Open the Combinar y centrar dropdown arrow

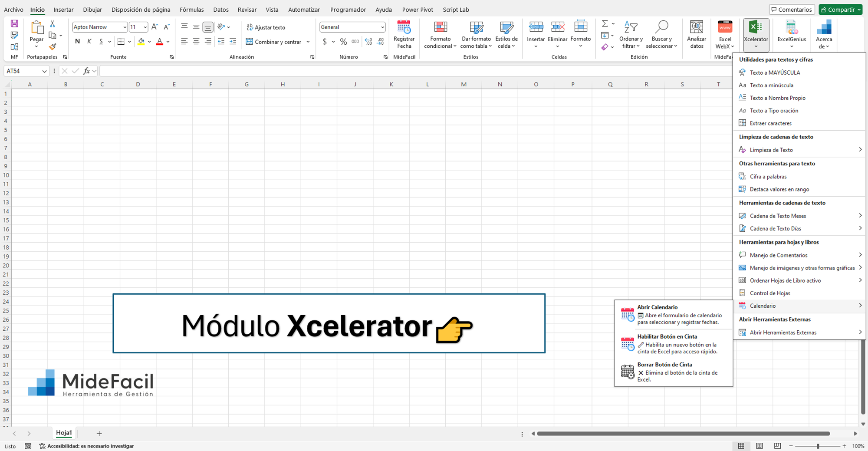click(308, 42)
